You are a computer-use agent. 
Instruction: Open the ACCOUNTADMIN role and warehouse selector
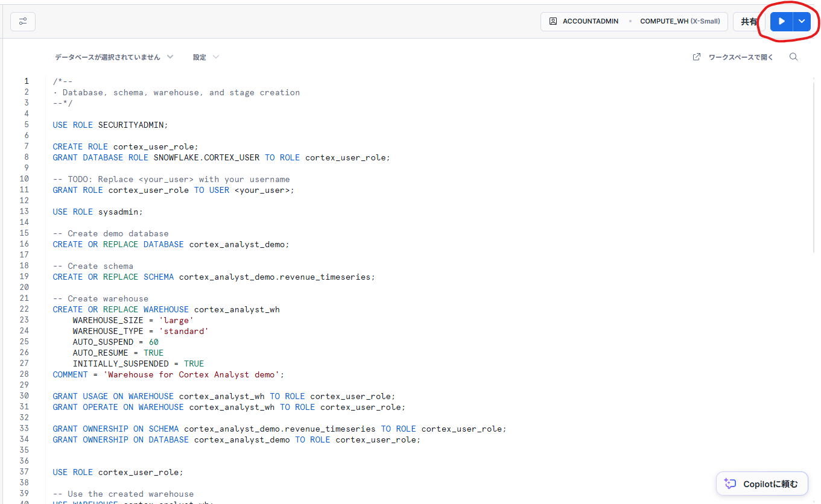click(x=634, y=22)
